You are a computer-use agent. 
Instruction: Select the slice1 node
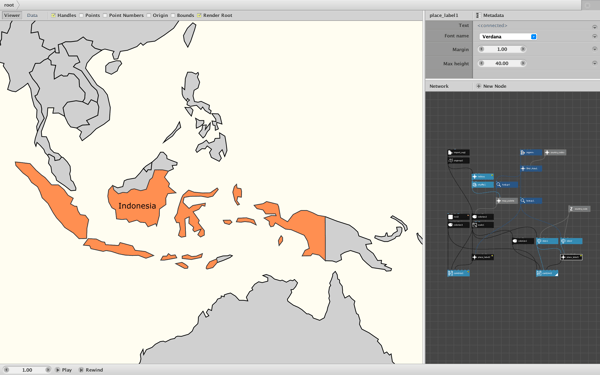(x=547, y=241)
